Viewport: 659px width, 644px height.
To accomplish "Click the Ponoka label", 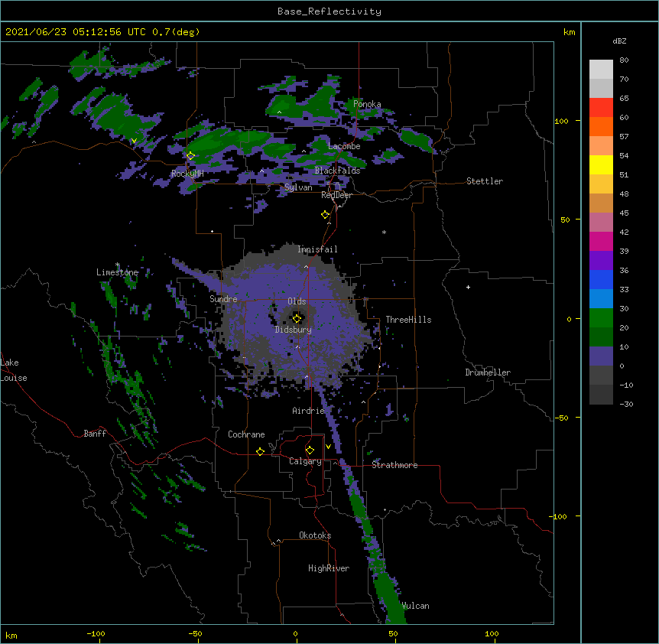I will [367, 104].
